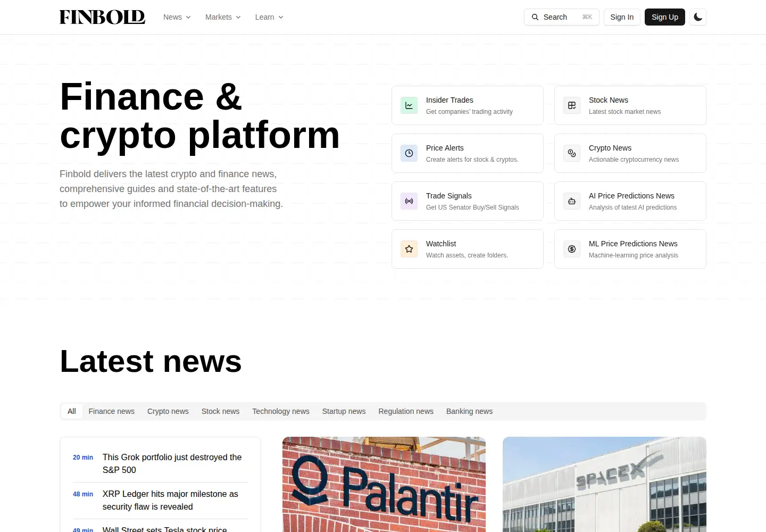Click the Sign In button

pyautogui.click(x=622, y=17)
